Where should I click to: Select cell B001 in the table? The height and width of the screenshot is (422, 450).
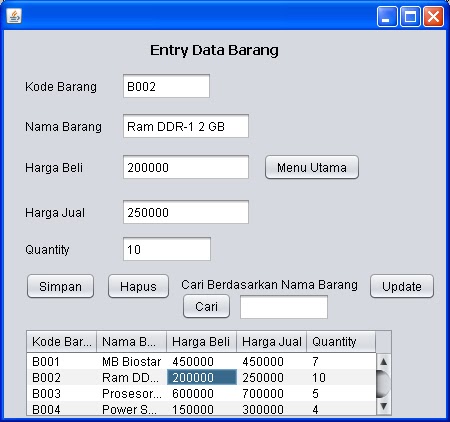62,361
